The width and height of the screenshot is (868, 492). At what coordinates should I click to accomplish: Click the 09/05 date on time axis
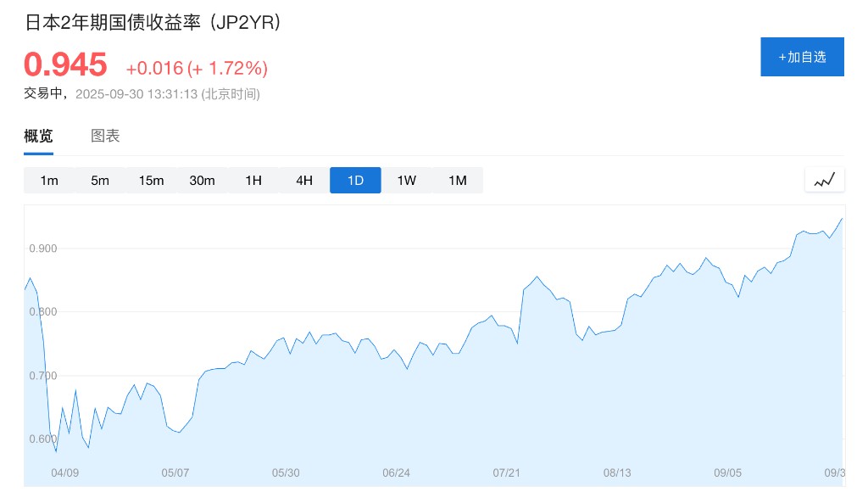coord(727,472)
